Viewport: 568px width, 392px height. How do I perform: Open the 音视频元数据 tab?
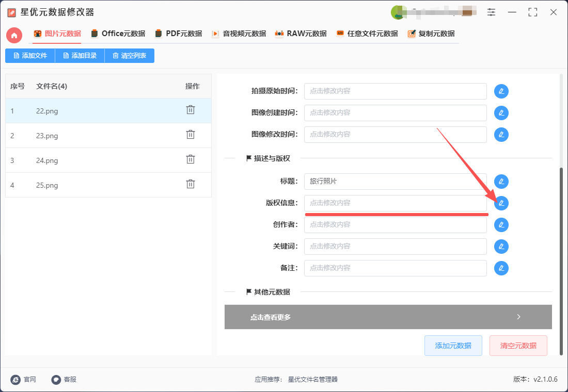pyautogui.click(x=239, y=34)
